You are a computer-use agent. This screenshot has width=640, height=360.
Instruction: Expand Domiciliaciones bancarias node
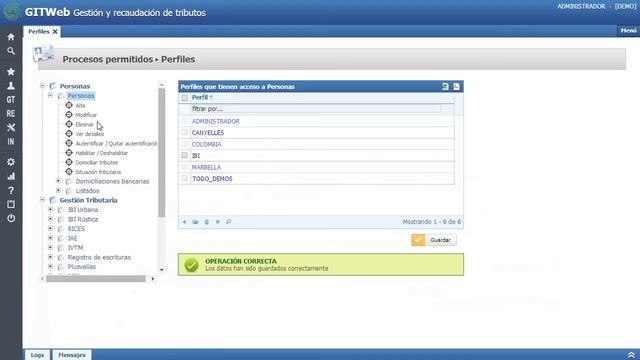click(59, 181)
